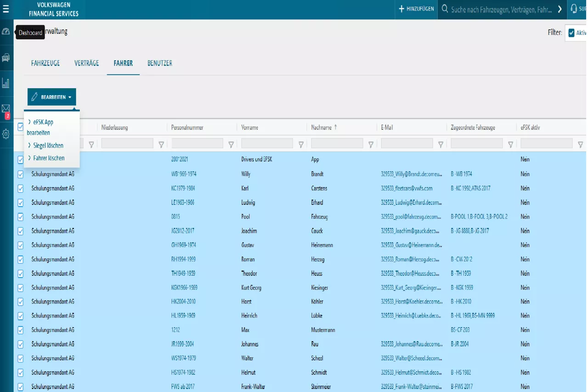This screenshot has width=588, height=392.
Task: Uncheck the row for Max Mustermann
Action: [x=20, y=330]
